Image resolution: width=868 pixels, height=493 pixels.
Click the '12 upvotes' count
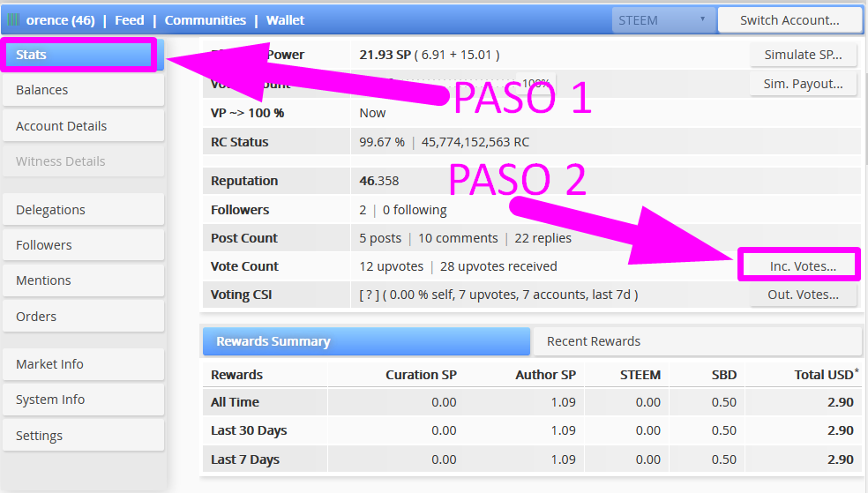(392, 266)
